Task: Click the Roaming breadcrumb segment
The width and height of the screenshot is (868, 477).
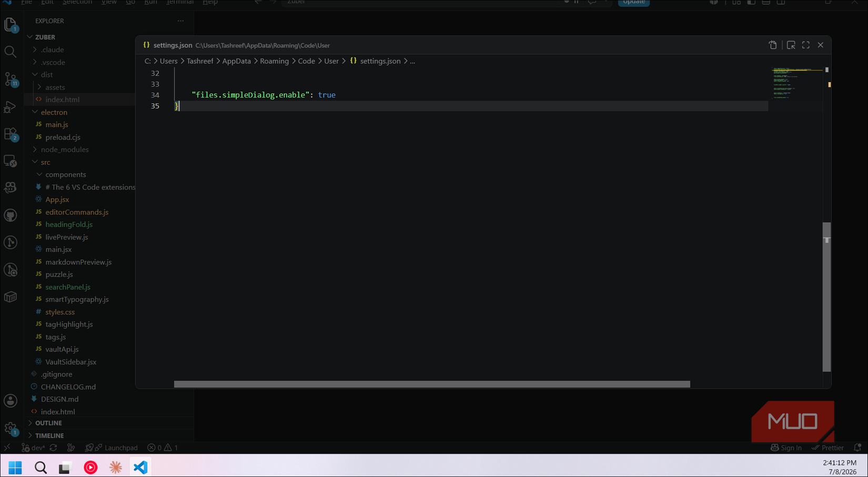Action: [274, 61]
